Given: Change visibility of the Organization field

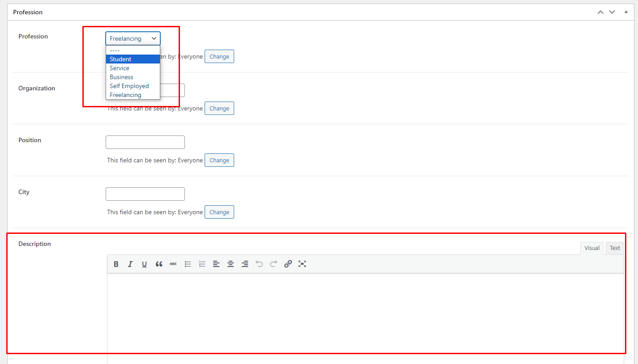Looking at the screenshot, I should click(x=219, y=108).
